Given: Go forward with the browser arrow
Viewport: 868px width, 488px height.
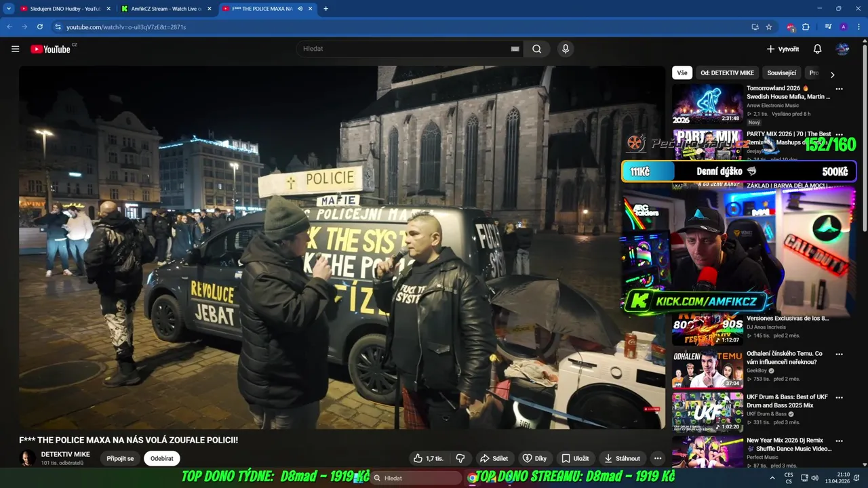Looking at the screenshot, I should coord(24,27).
